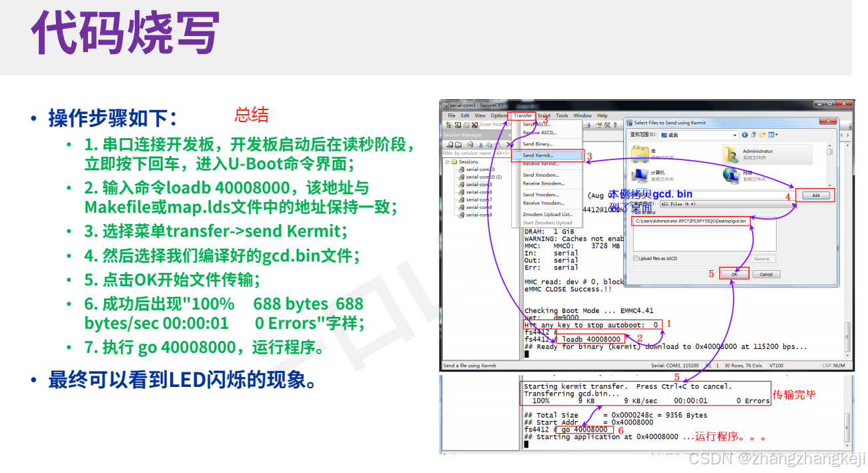Click SecureCRT app icon in title bar
This screenshot has width=868, height=473.
(445, 105)
